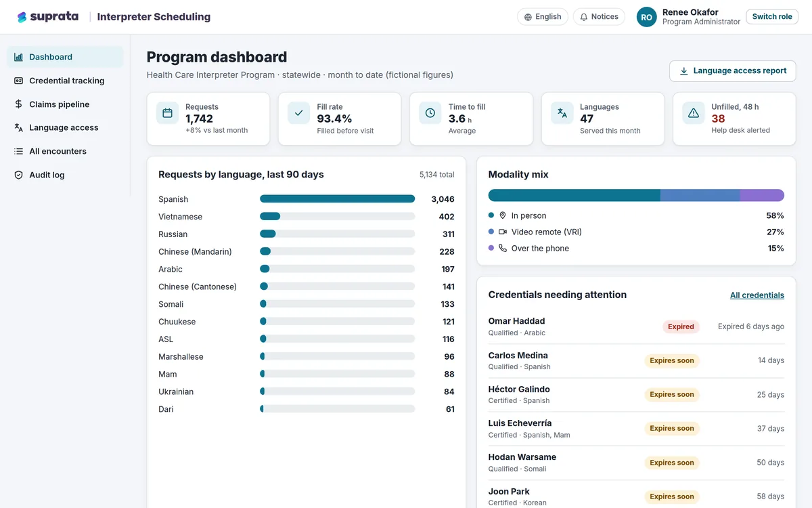Image resolution: width=812 pixels, height=508 pixels.
Task: Click the Marshallese language label
Action: (x=181, y=357)
